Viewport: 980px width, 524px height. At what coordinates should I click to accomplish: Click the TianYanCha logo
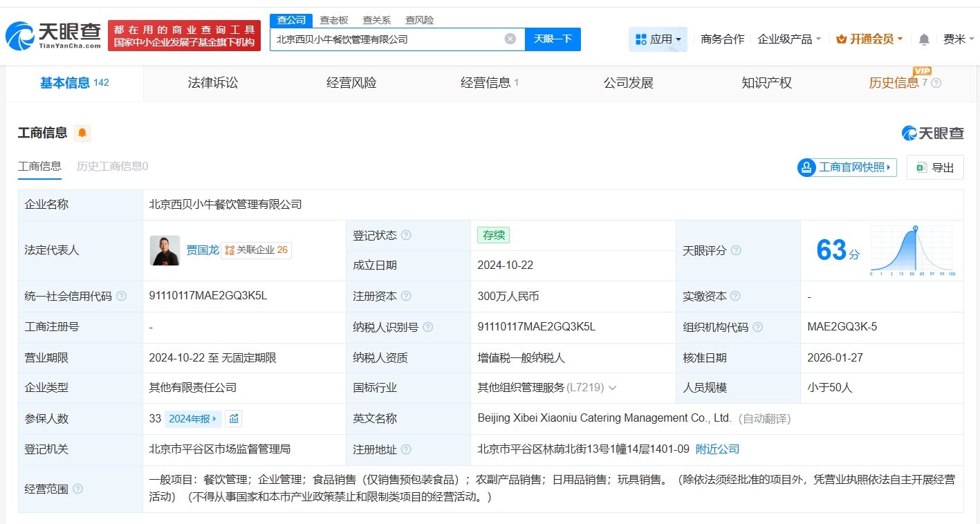(x=53, y=35)
